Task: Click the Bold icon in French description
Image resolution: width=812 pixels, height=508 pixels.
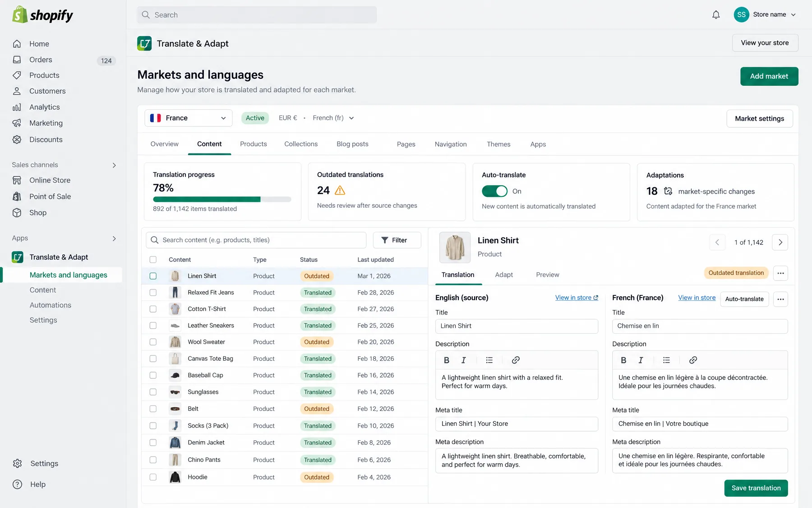Action: [623, 360]
